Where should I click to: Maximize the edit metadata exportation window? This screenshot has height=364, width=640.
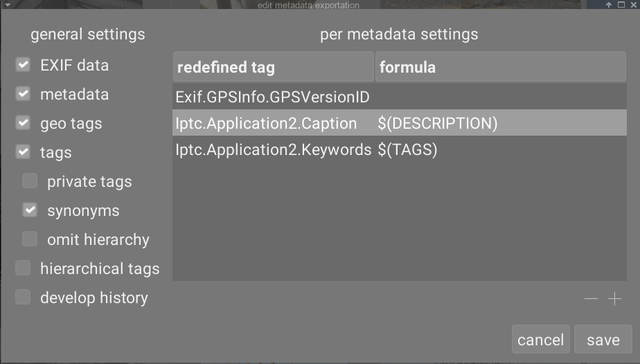[621, 5]
